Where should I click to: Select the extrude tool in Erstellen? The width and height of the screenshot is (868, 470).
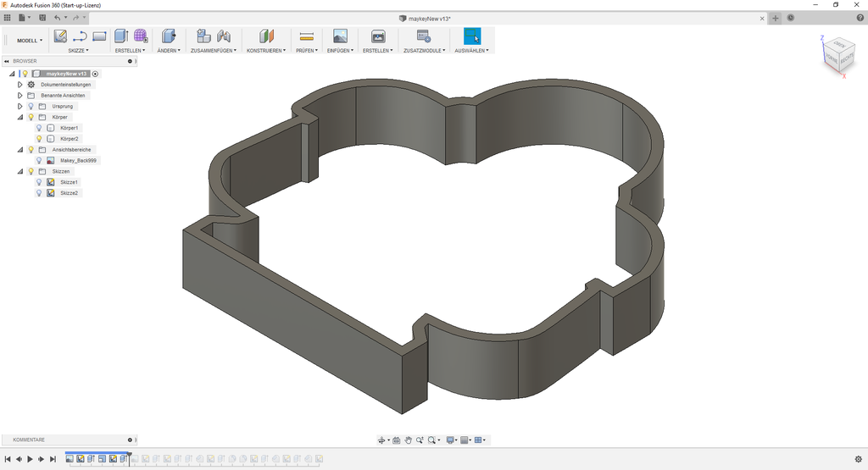tap(120, 36)
